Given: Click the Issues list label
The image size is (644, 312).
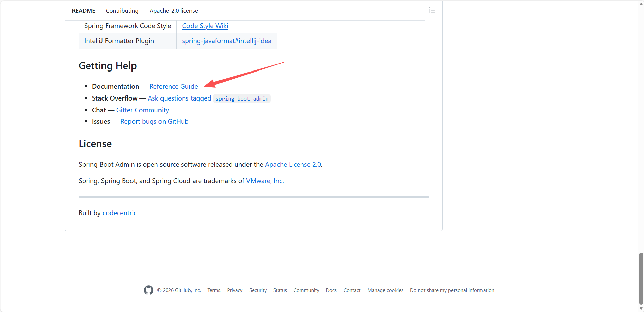Looking at the screenshot, I should pos(101,121).
